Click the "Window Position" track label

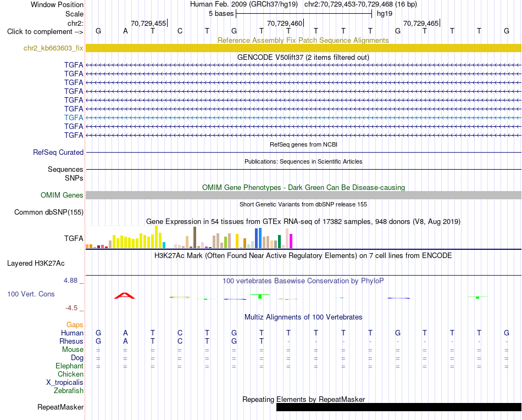pos(57,4)
